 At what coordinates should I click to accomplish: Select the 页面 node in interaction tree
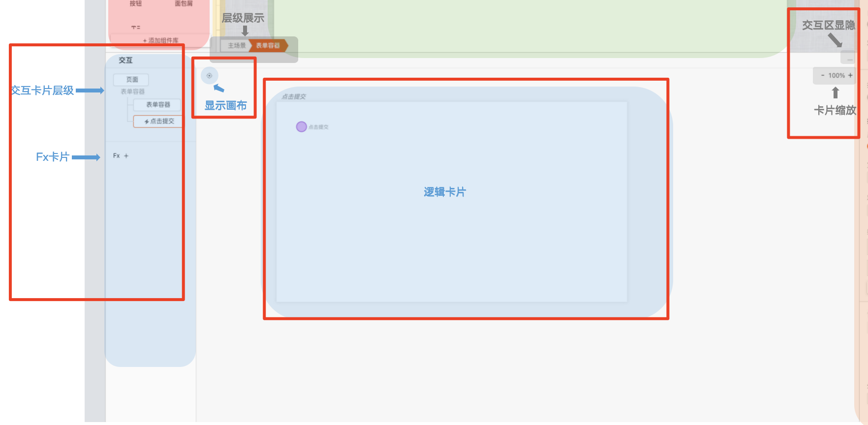pos(131,80)
